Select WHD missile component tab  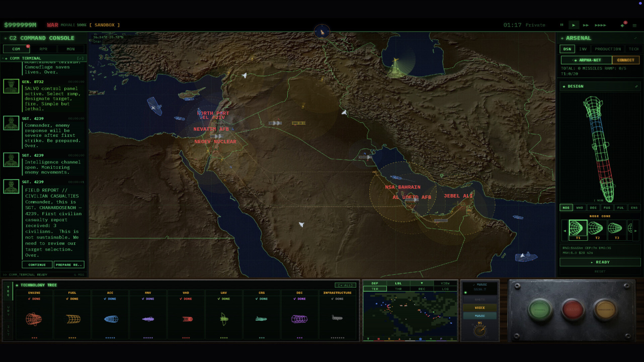[x=580, y=208]
